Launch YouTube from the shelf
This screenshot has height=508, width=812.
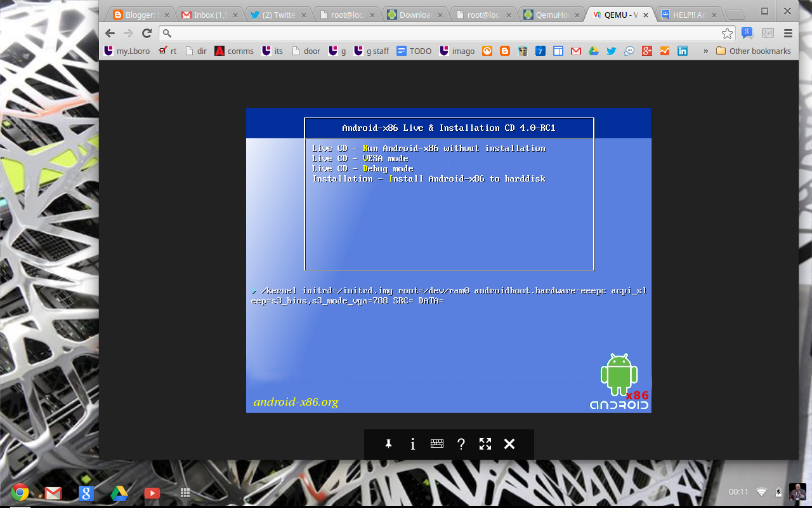tap(152, 492)
